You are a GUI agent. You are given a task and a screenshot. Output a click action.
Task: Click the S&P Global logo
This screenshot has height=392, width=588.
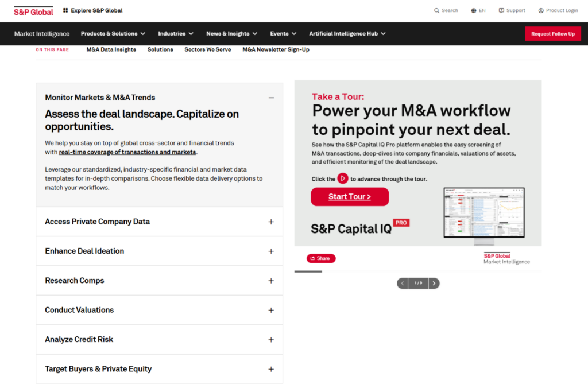coord(33,11)
